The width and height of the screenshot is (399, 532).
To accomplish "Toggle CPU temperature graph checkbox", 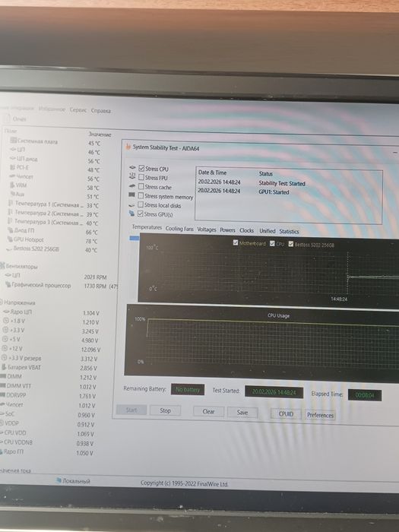I will click(x=272, y=244).
